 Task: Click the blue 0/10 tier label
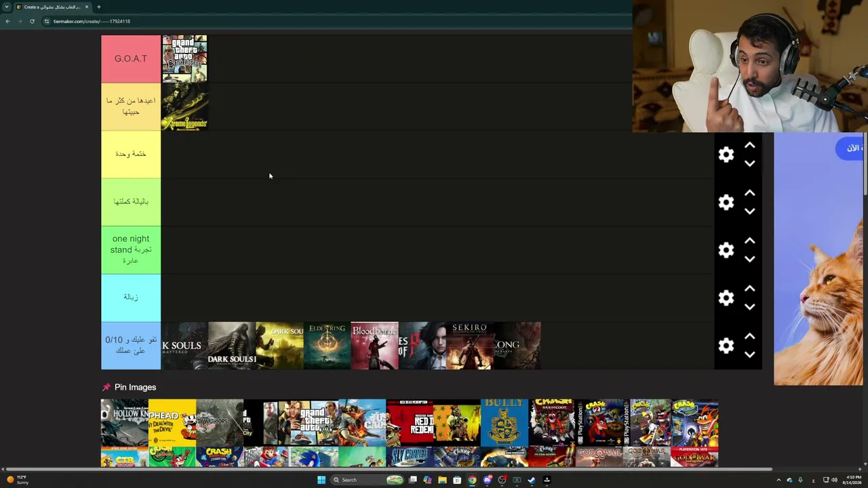point(131,346)
